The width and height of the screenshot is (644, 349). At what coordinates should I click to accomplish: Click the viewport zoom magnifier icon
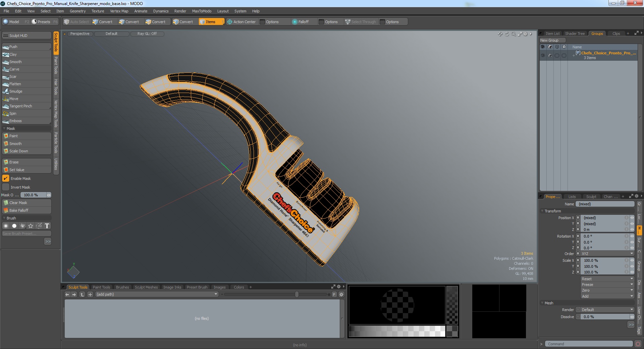pos(513,34)
